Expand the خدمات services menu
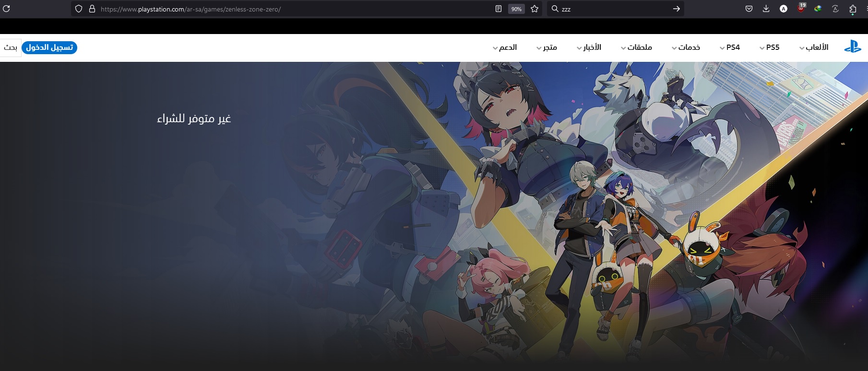Screen dimensions: 868x371 point(686,47)
